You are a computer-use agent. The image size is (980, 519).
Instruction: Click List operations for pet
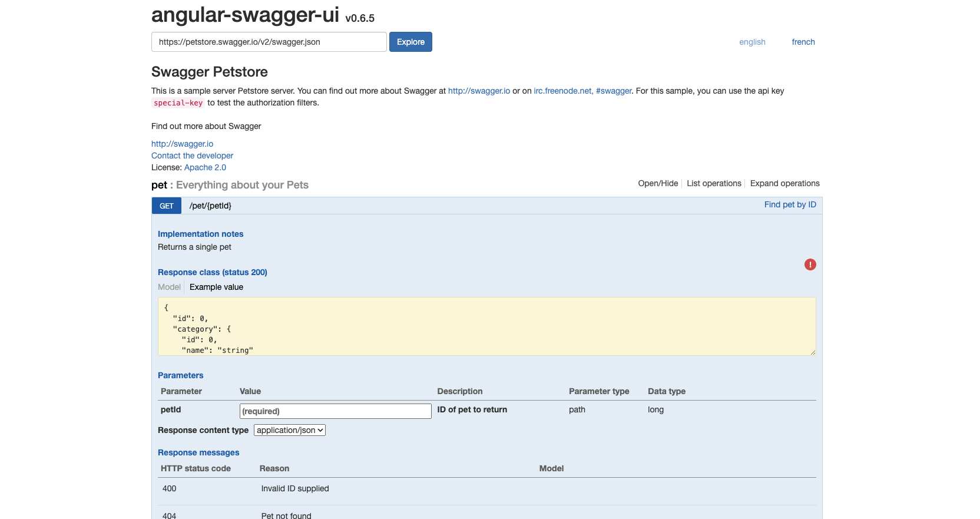click(714, 183)
